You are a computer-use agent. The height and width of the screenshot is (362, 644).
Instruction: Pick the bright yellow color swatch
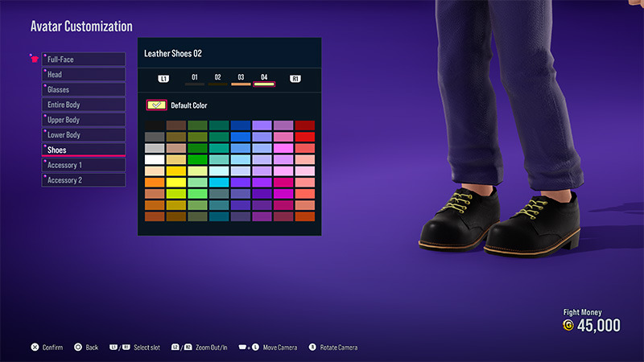coord(176,183)
